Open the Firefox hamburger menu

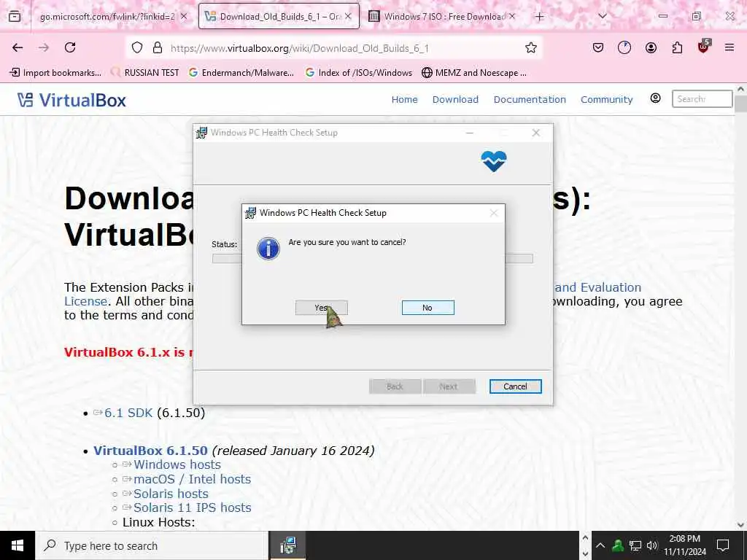(x=729, y=47)
